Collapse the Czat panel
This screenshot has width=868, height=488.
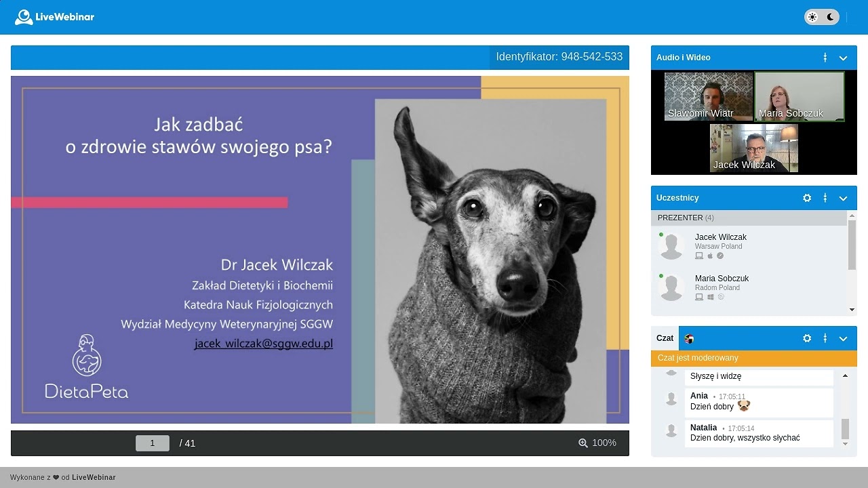[x=844, y=338]
